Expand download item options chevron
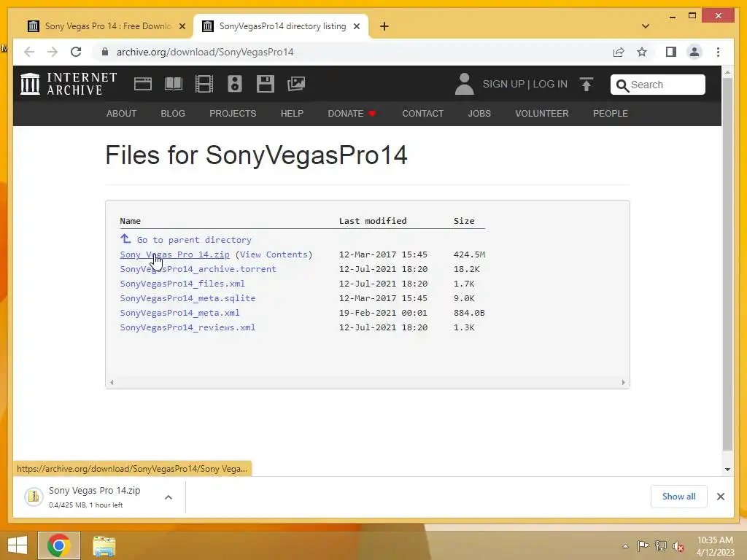Image resolution: width=747 pixels, height=560 pixels. (x=169, y=497)
